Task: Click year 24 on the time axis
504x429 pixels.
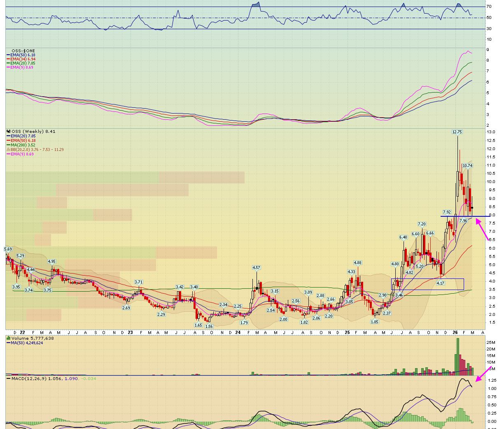Action: [x=238, y=332]
